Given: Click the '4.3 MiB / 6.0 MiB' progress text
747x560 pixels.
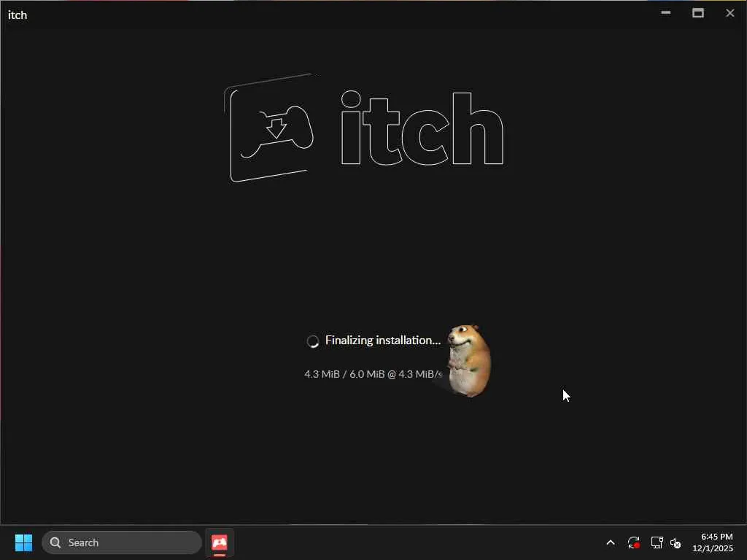Looking at the screenshot, I should tap(344, 374).
